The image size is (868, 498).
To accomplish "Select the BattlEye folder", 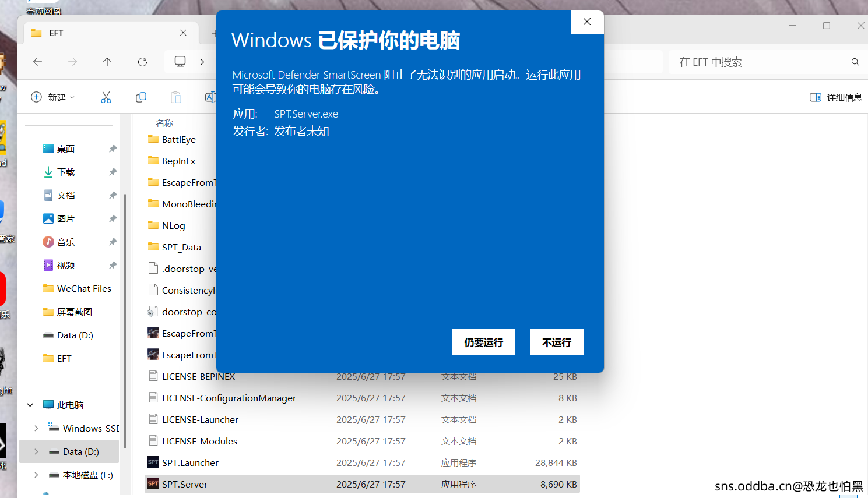I will pos(172,139).
